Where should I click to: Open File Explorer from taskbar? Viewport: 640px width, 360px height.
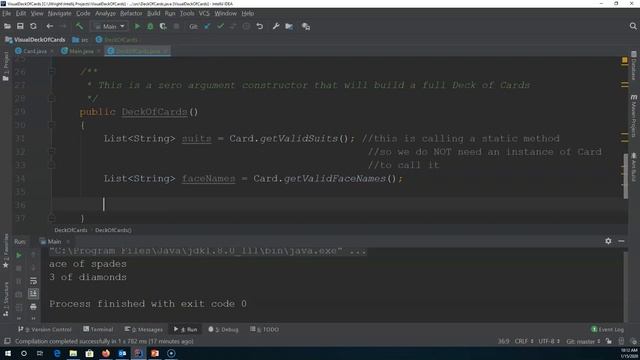click(x=73, y=353)
